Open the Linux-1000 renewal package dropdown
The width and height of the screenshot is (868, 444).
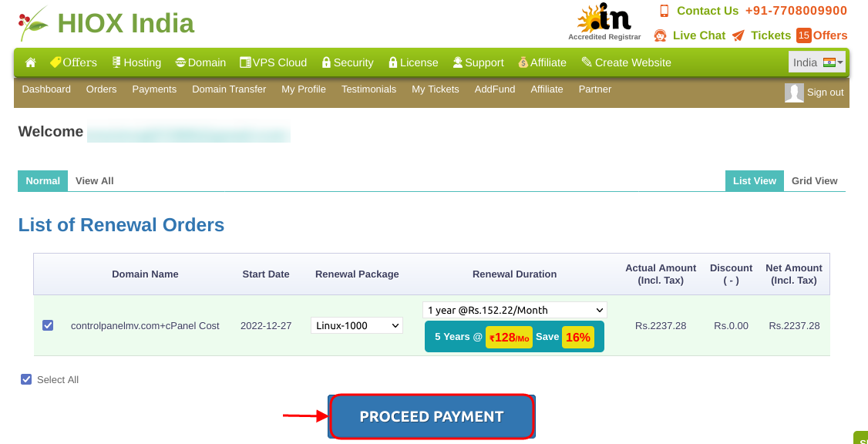[x=356, y=325]
